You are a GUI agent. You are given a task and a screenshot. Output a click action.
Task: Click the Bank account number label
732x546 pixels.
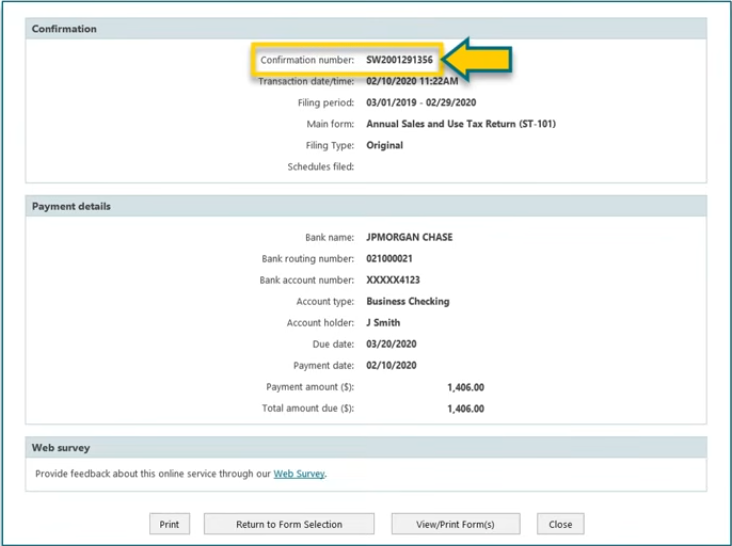(307, 280)
